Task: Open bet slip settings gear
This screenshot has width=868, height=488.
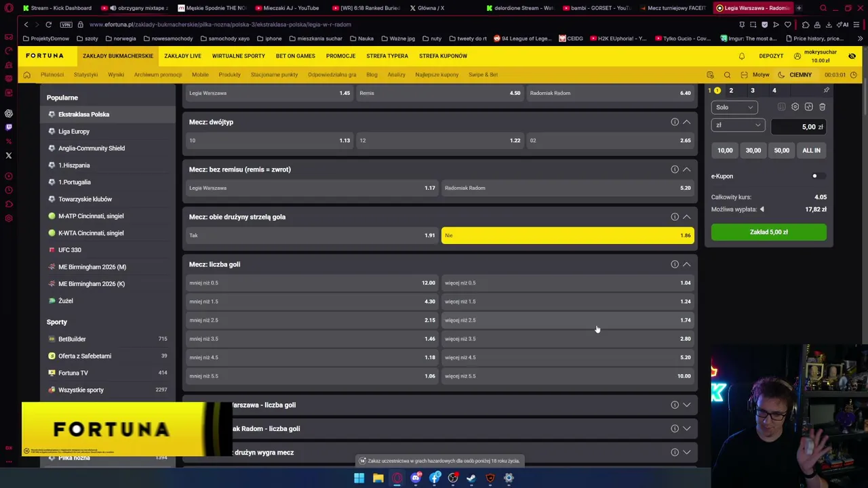Action: 795,107
